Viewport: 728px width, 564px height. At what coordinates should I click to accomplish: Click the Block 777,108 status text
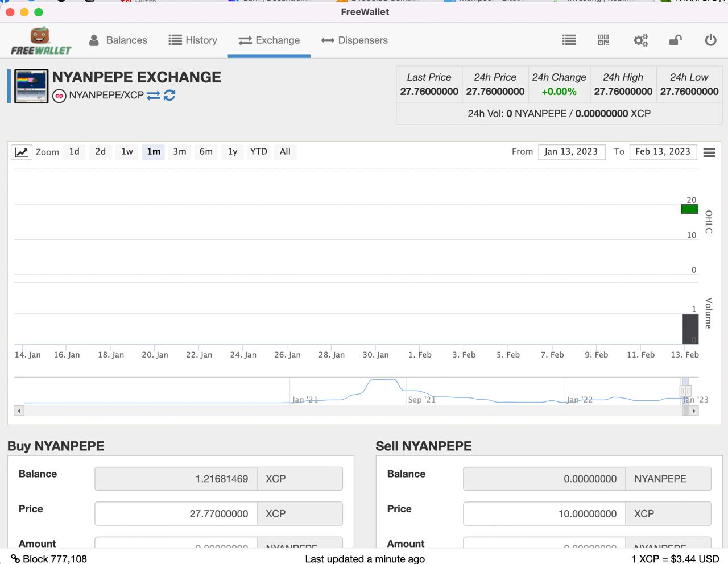(55, 559)
